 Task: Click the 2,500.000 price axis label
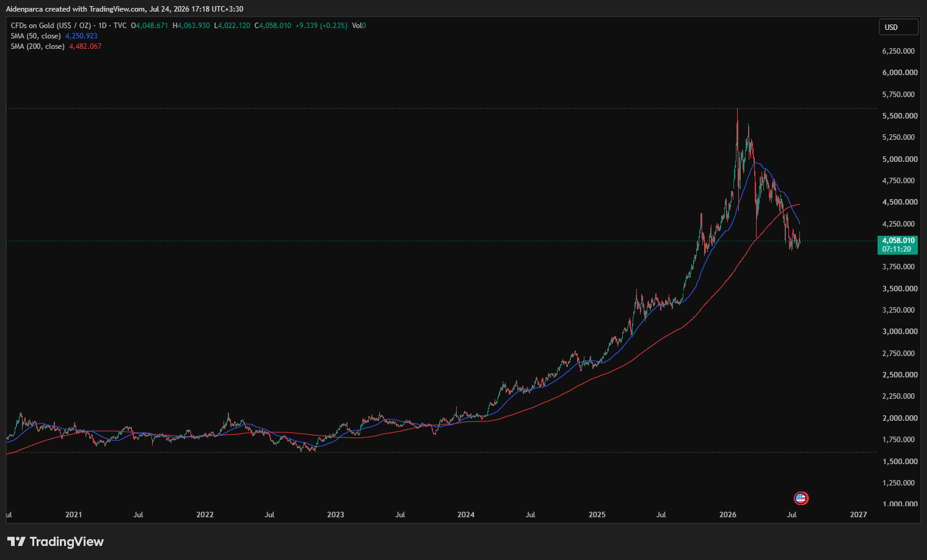[x=900, y=375]
